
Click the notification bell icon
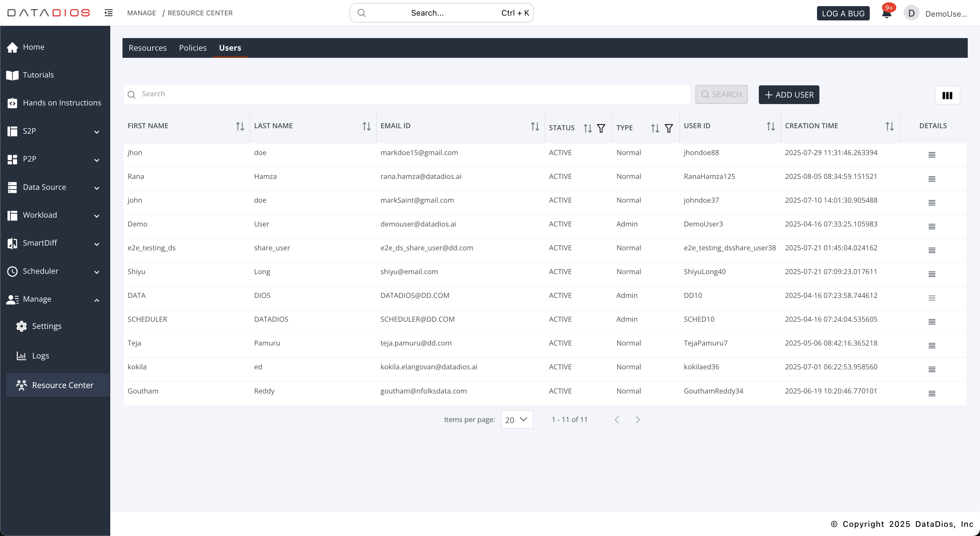pos(886,14)
